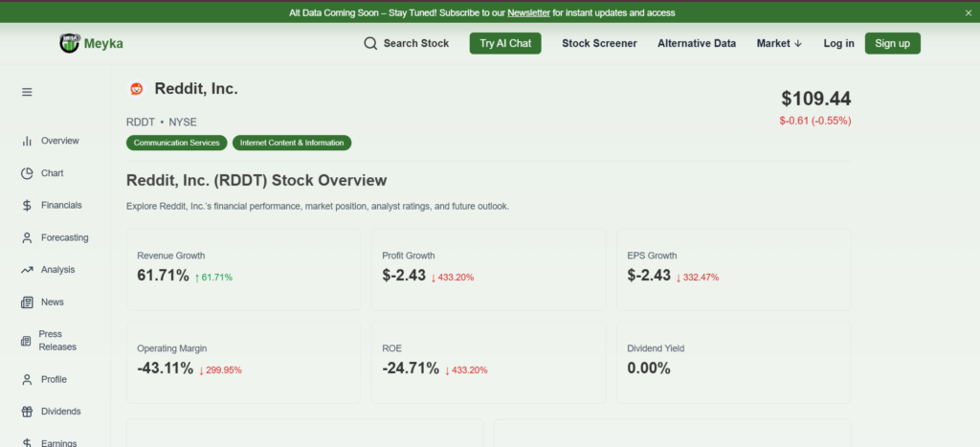
Task: Open the Alternative Data page
Action: click(697, 43)
